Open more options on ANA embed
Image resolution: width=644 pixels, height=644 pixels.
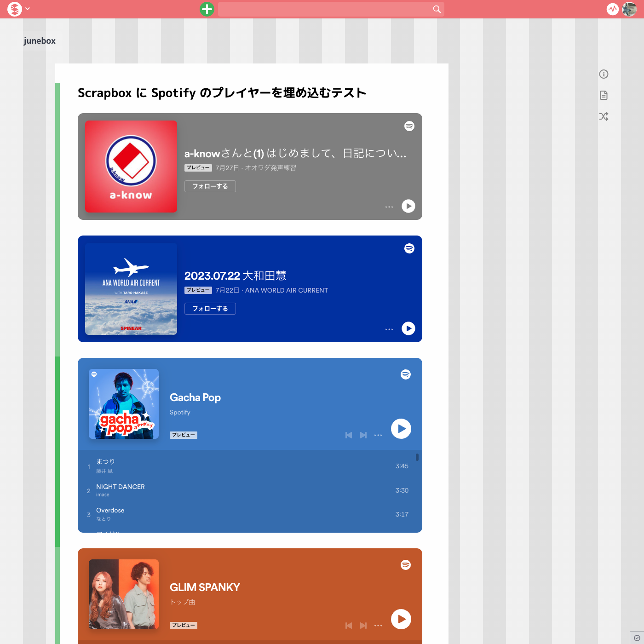(389, 329)
